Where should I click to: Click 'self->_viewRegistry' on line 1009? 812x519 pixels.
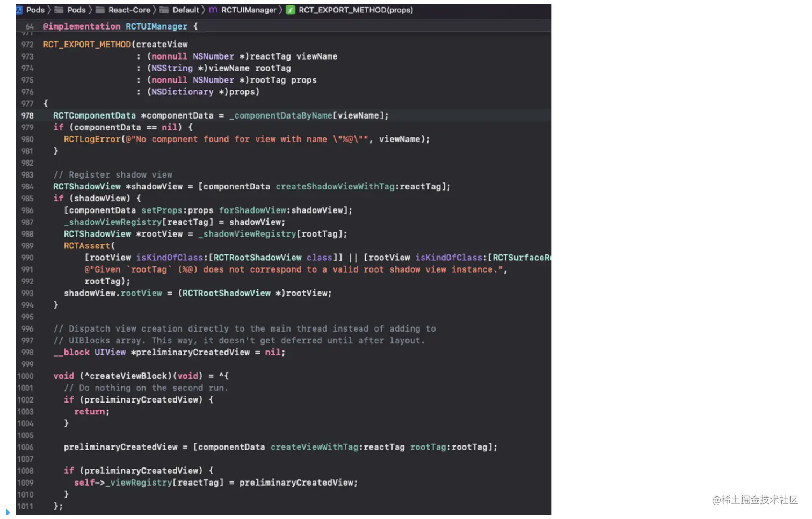point(123,483)
